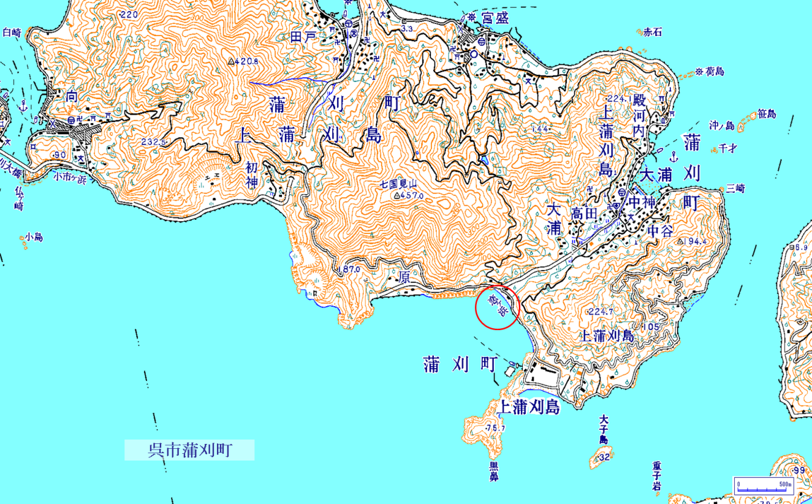Click the 笹島 island label
Screen dimensions: 812x504
click(767, 114)
